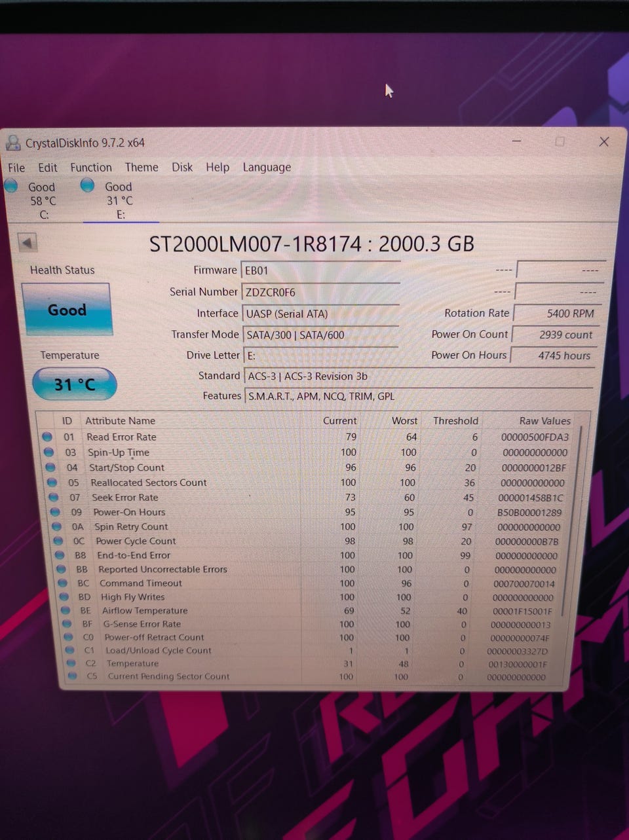Click status icon for Power Cycle Count
This screenshot has width=629, height=840.
(58, 541)
